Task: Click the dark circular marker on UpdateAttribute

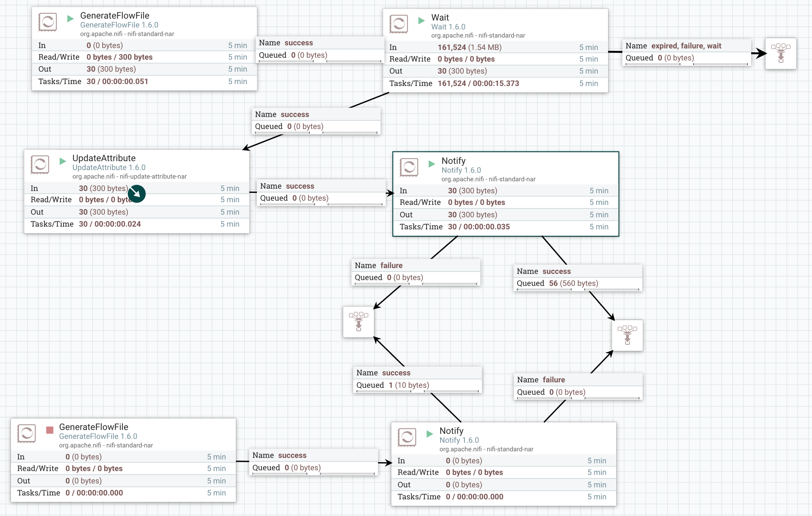Action: tap(136, 194)
